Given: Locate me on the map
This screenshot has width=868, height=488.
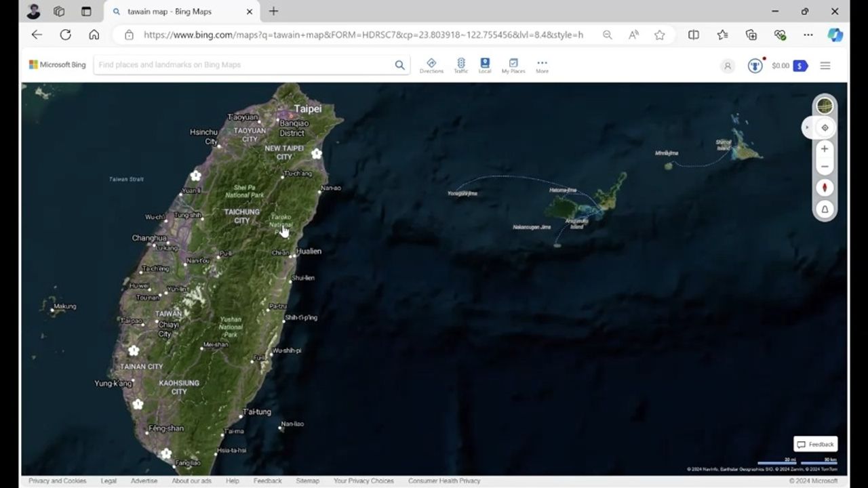Looking at the screenshot, I should [x=825, y=127].
